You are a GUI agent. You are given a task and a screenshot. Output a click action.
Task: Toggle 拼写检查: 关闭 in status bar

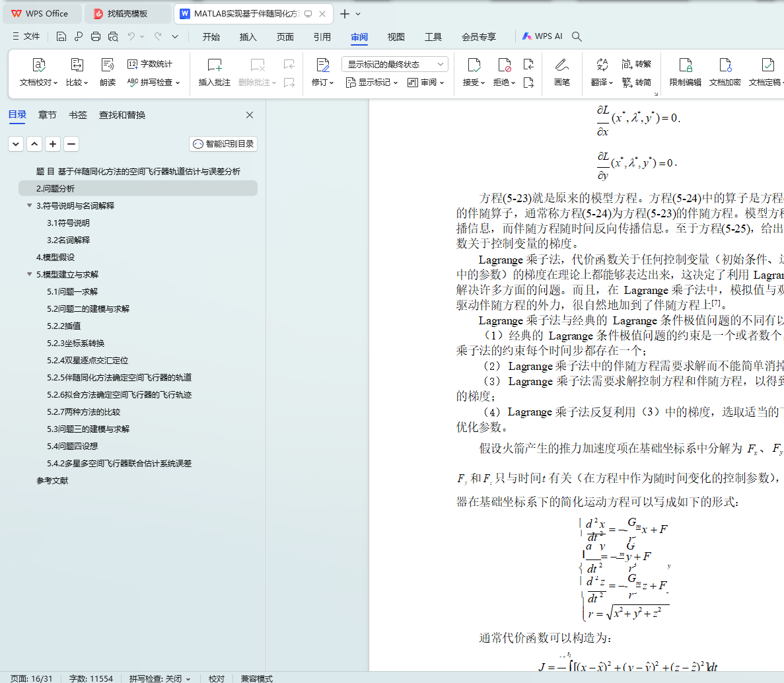(x=159, y=678)
